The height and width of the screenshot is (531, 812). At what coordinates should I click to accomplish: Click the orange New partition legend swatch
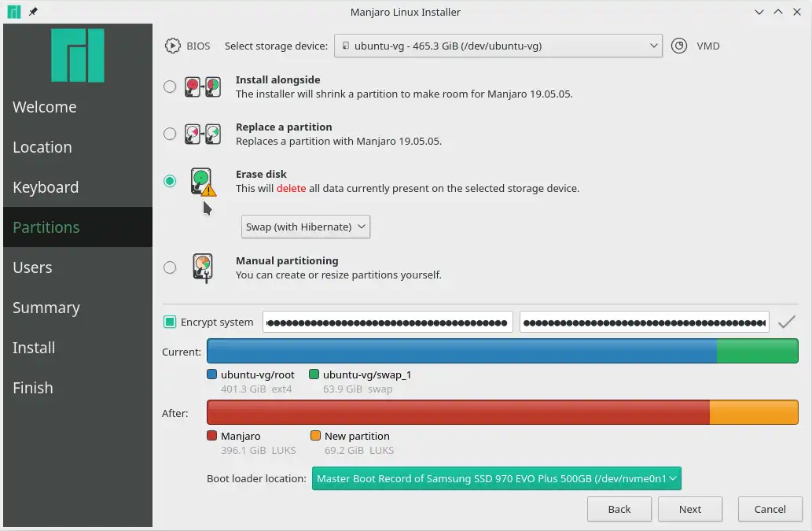coord(315,435)
